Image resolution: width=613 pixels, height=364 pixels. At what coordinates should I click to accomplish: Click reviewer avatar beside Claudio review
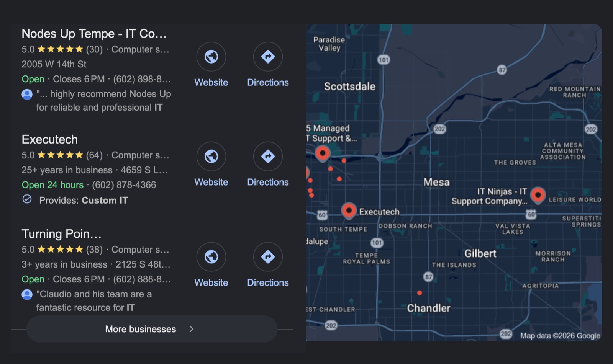pos(27,294)
